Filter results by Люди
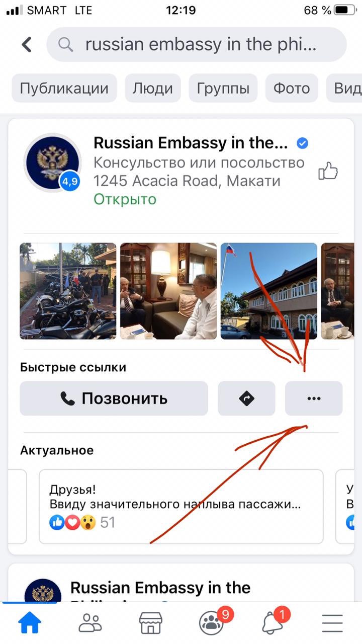 point(153,89)
